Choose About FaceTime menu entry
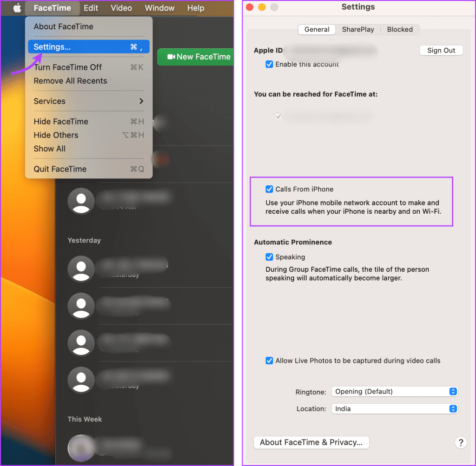The width and height of the screenshot is (476, 466). coord(89,26)
